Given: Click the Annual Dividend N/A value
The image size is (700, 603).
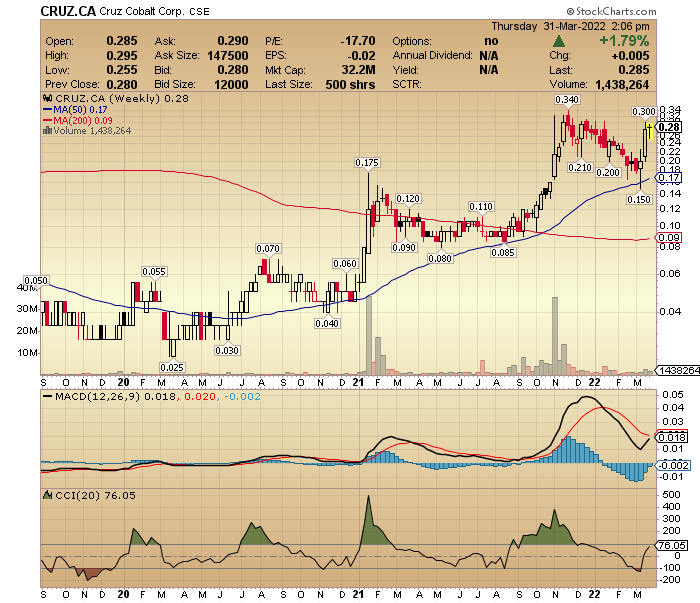Looking at the screenshot, I should pos(488,56).
